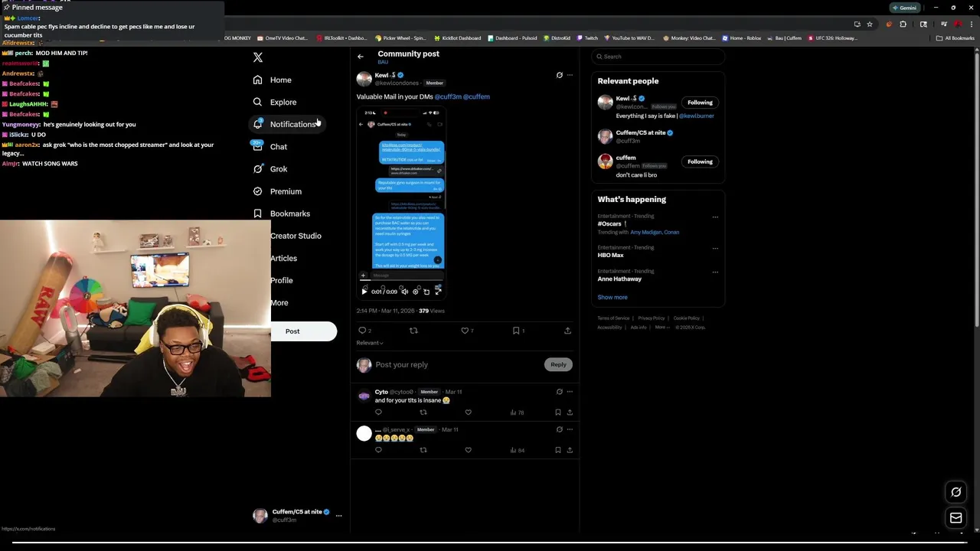Screen dimensions: 980x551
Task: Open three-dot menu on Kewl's post
Action: 570,75
